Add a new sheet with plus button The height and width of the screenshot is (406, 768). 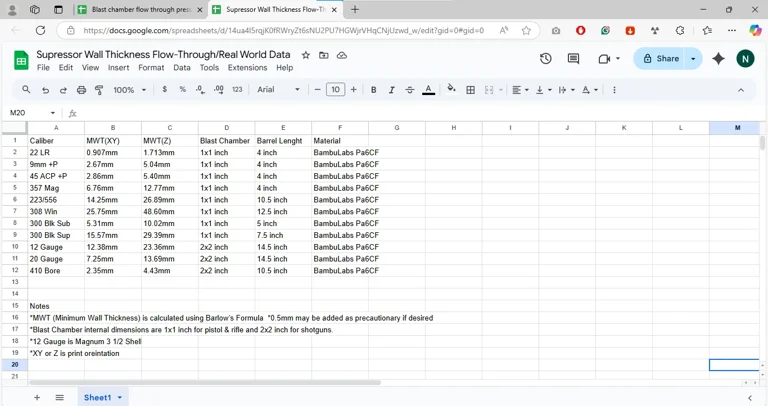(37, 398)
